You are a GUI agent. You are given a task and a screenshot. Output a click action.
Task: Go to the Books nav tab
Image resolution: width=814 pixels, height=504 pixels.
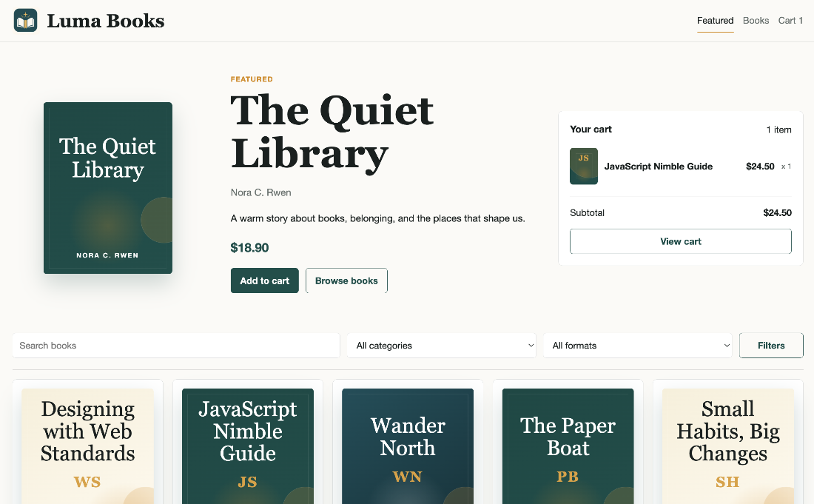point(756,21)
